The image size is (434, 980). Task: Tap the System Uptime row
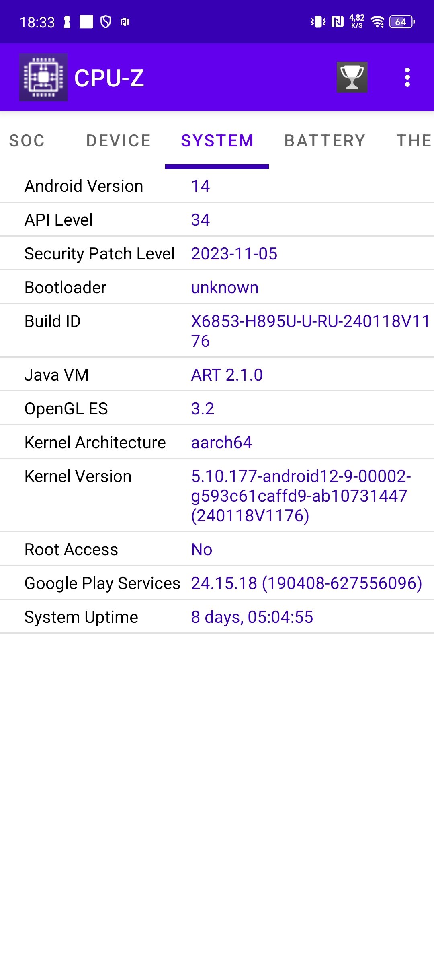pos(217,617)
